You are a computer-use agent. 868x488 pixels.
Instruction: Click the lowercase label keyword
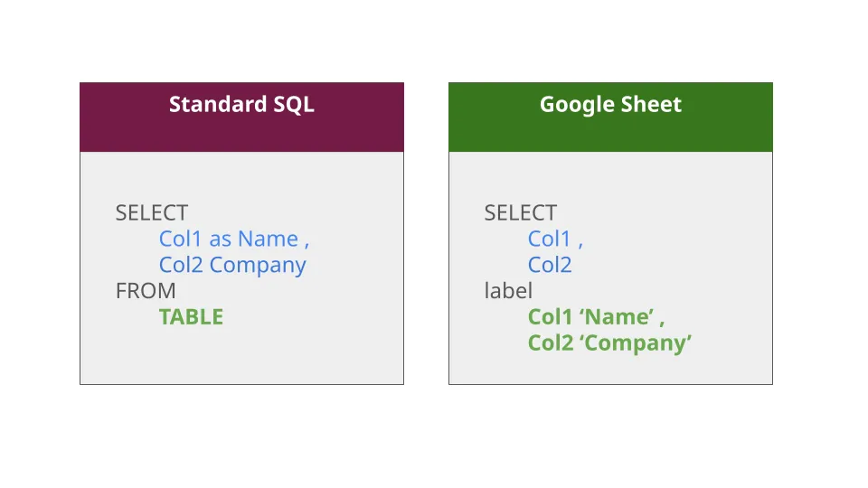(x=508, y=291)
